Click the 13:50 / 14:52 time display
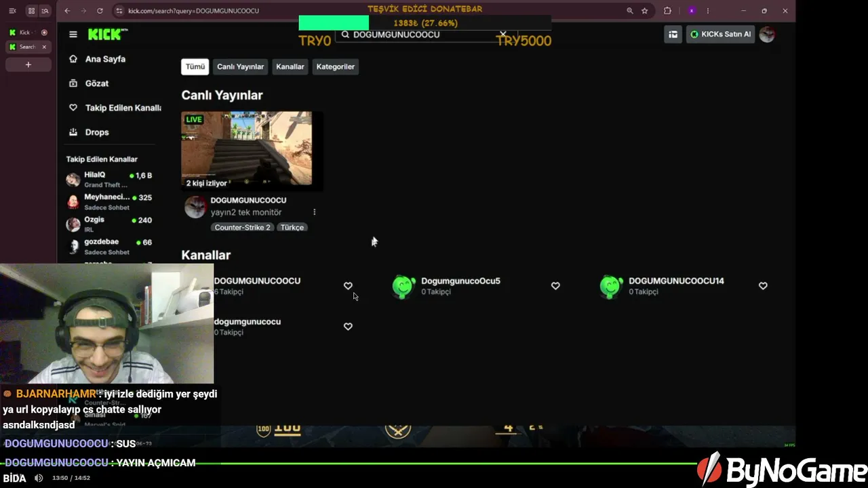868x488 pixels. pyautogui.click(x=71, y=478)
